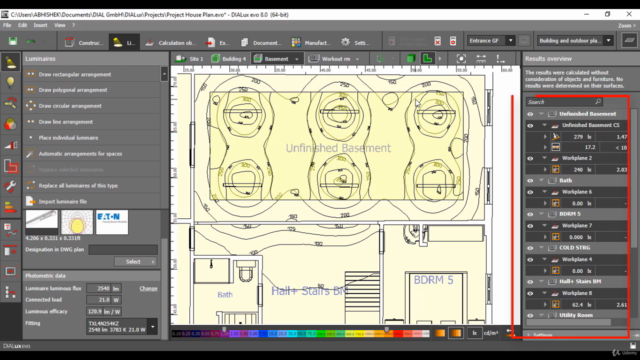
Task: Click the zoom to fit view icon
Action: click(461, 59)
